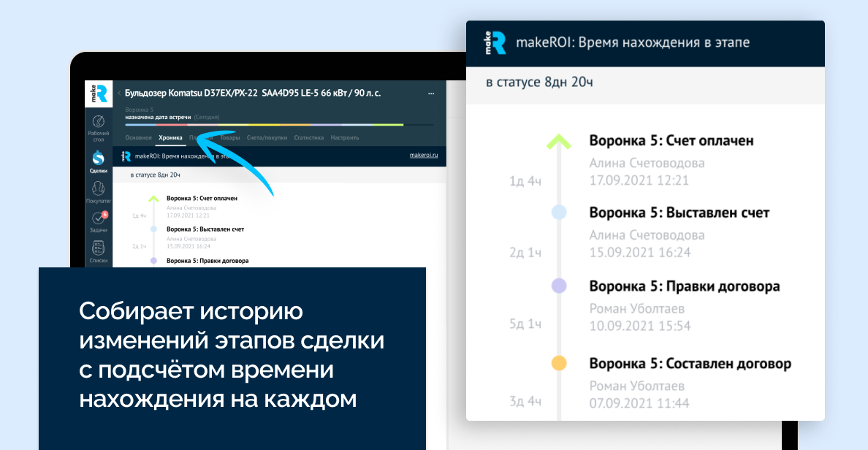
Task: Click green arrow marker in enlarged panel
Action: [x=559, y=142]
